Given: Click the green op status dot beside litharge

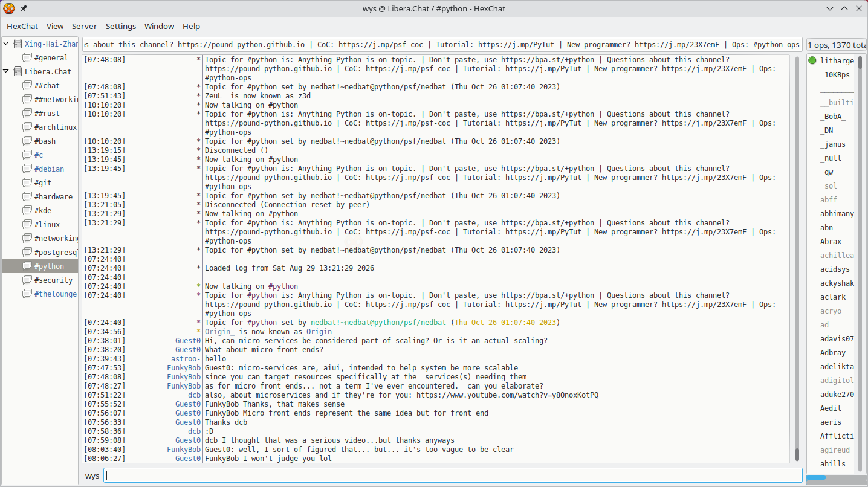Looking at the screenshot, I should point(812,60).
